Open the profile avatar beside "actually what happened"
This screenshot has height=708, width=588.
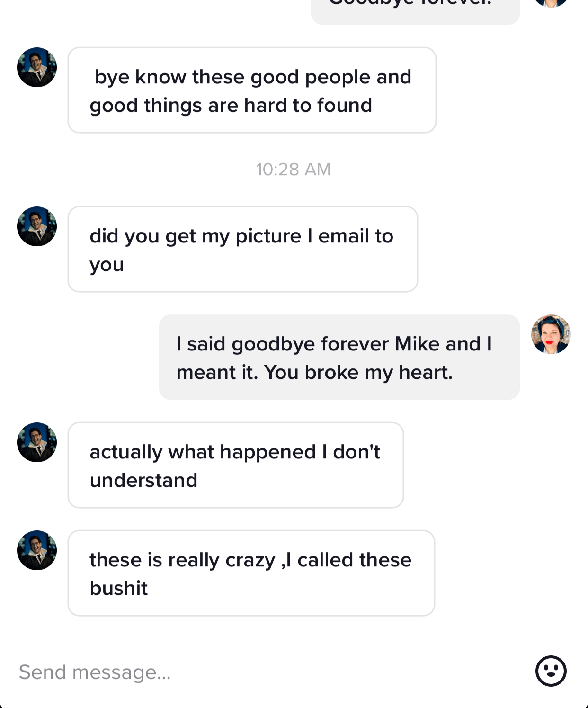point(37,442)
